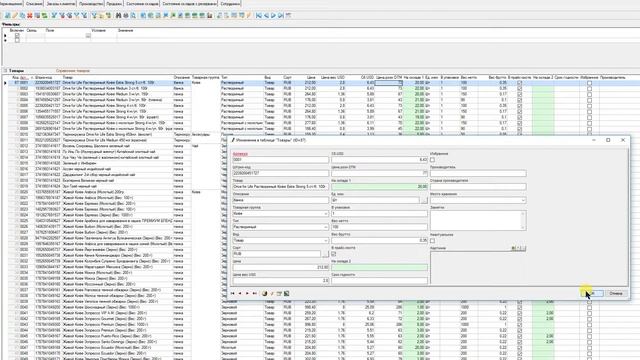Click the Товарная группа column header

pos(205,77)
